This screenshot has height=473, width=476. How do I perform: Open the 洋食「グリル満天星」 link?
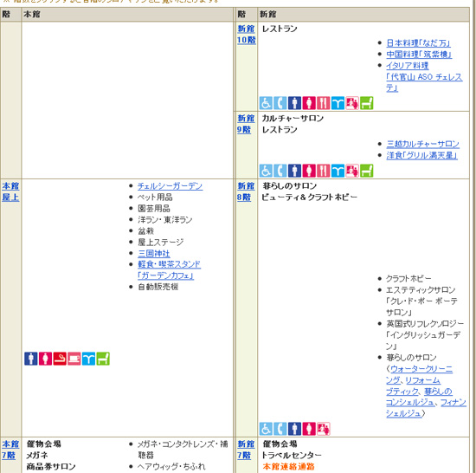point(421,155)
